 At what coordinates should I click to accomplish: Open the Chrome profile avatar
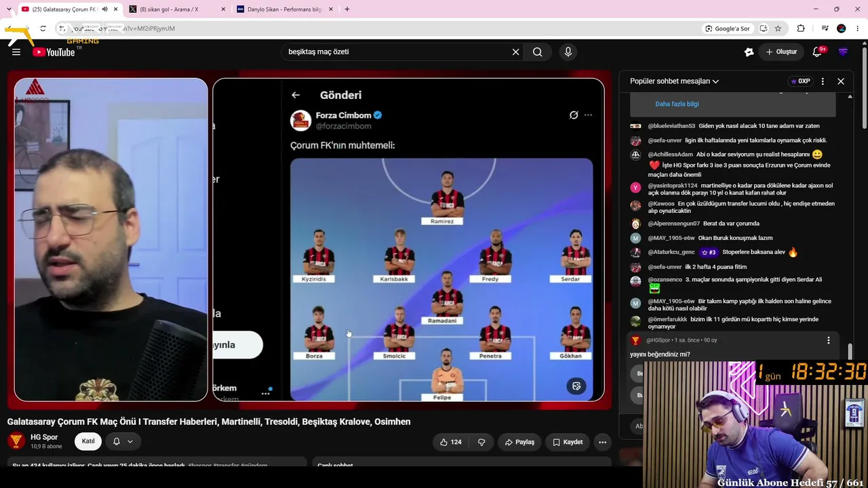(x=842, y=28)
